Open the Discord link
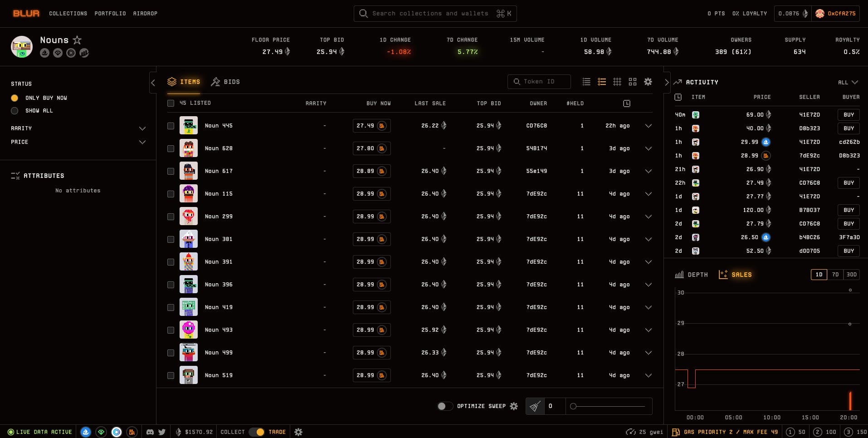The image size is (868, 438). [150, 432]
